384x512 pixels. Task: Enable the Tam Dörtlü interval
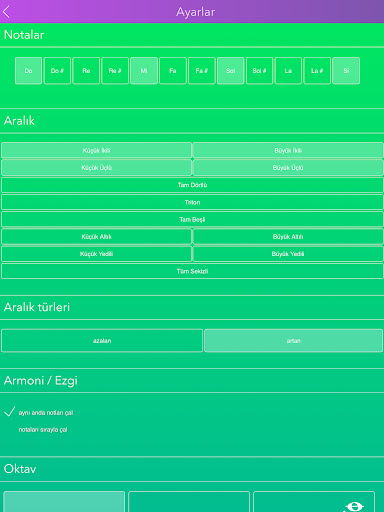click(192, 185)
